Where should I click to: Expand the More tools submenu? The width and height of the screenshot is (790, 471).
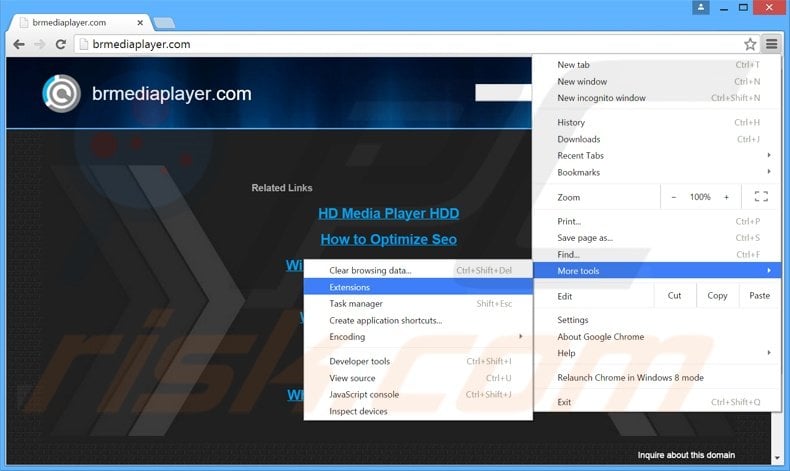[x=657, y=271]
